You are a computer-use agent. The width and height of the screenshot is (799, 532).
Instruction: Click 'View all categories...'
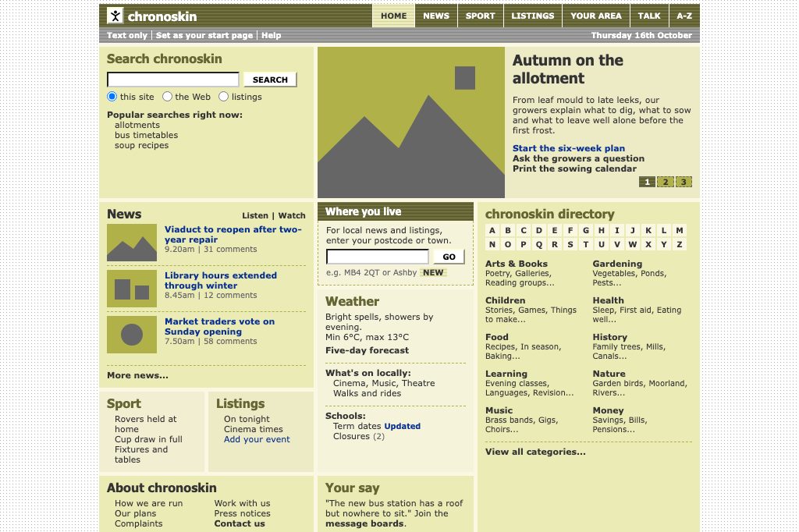tap(535, 452)
